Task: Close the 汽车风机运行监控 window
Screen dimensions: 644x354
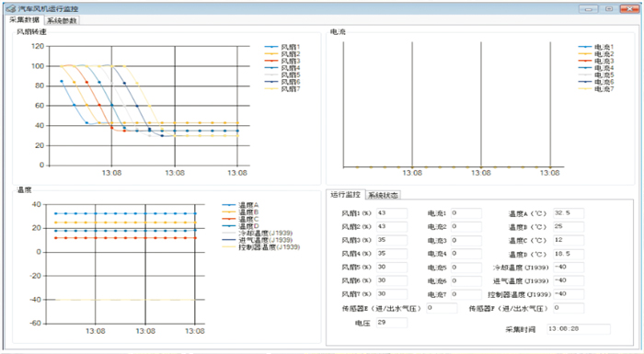Action: [629, 9]
